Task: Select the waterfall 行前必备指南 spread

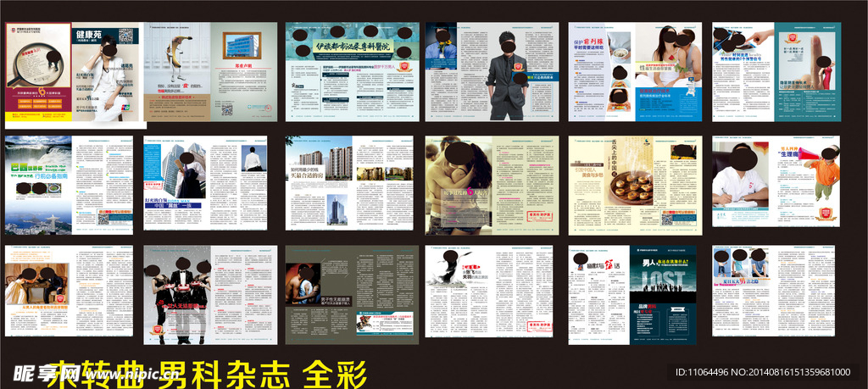Action: tap(70, 185)
